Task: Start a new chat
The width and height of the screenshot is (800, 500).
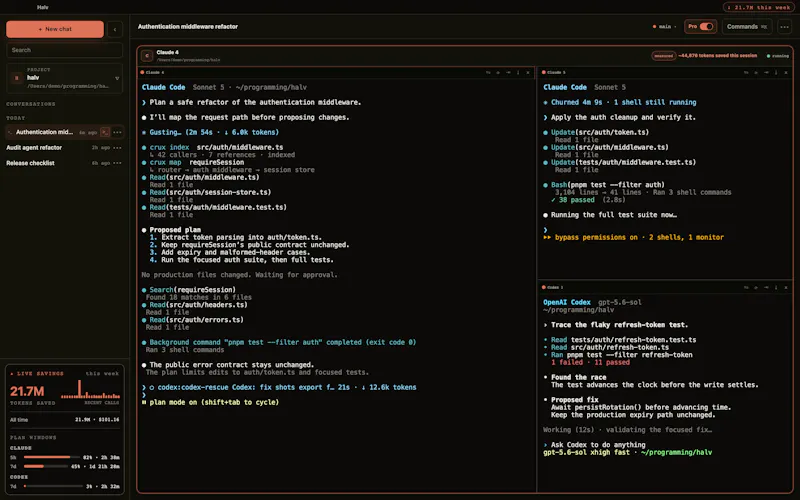Action: click(x=55, y=29)
